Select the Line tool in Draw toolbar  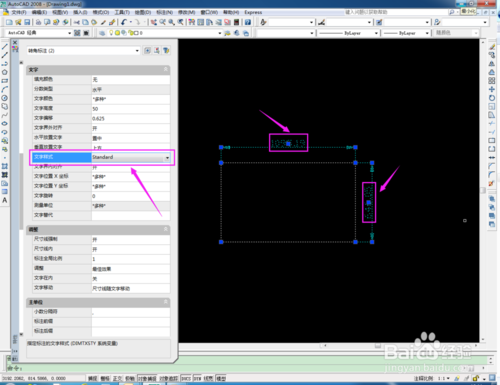5,46
